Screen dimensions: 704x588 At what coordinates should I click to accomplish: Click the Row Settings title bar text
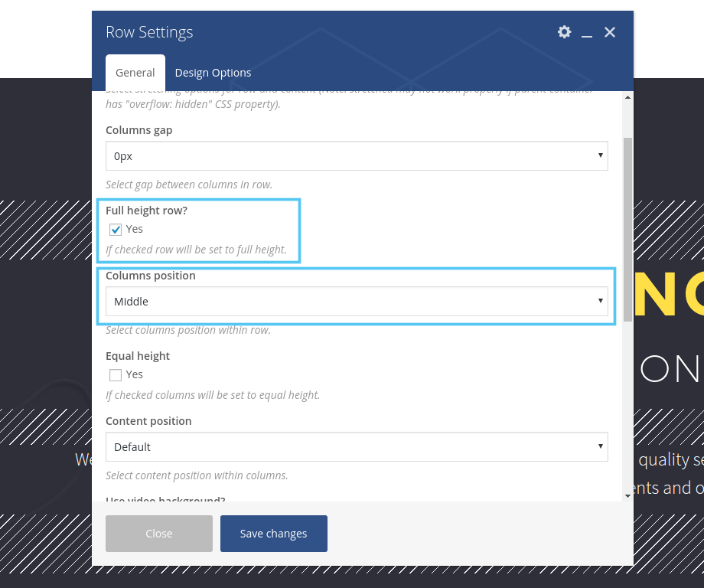149,32
